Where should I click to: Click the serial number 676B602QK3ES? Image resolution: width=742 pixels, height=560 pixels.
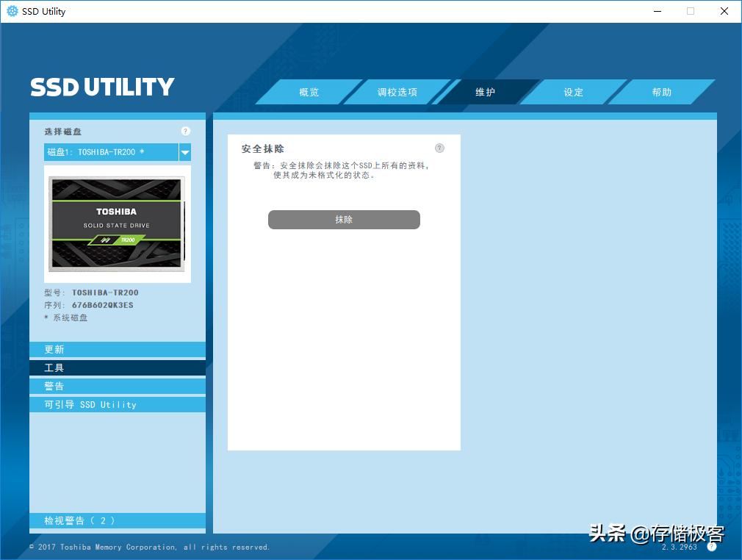click(x=103, y=305)
